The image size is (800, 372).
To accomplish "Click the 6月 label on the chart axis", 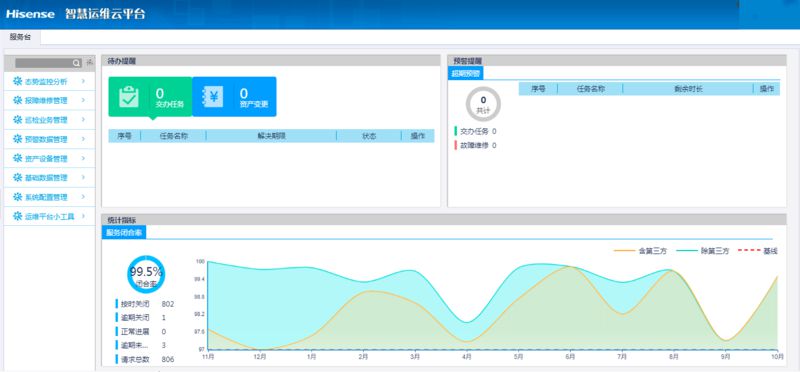I will [x=570, y=357].
